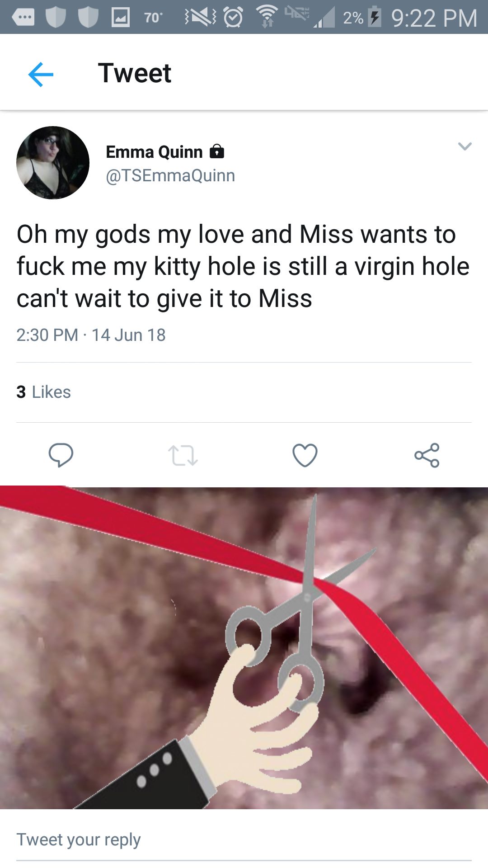Open the attached ribbon-cutting image
488x868 pixels.
pos(244,647)
